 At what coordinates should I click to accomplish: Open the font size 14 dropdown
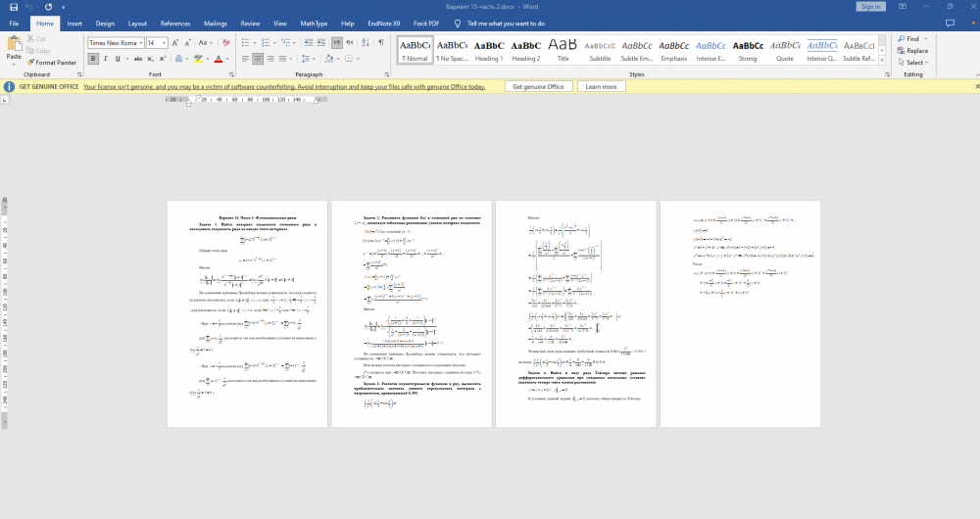(x=165, y=43)
